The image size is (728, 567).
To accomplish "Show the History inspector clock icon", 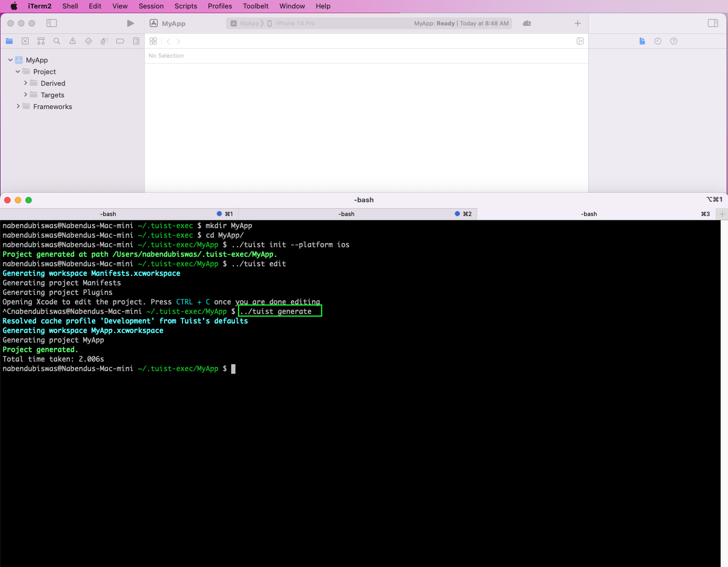I will (x=658, y=41).
